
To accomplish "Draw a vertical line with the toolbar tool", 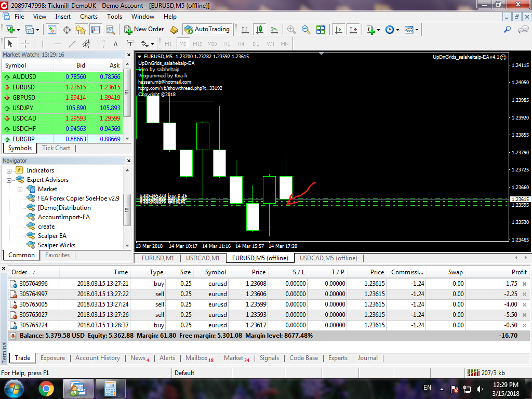I will 43,44.
